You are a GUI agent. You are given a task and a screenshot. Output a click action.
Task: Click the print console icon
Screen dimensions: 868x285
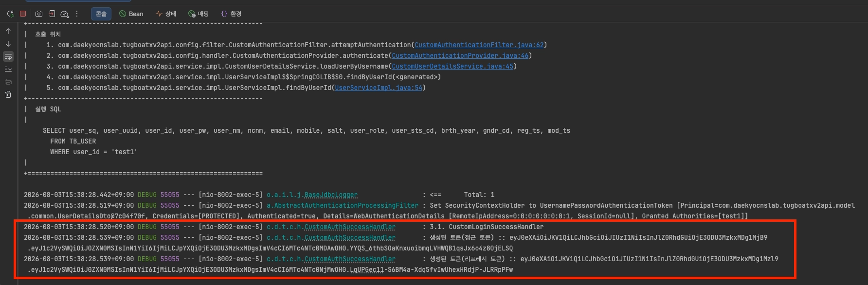[8, 82]
